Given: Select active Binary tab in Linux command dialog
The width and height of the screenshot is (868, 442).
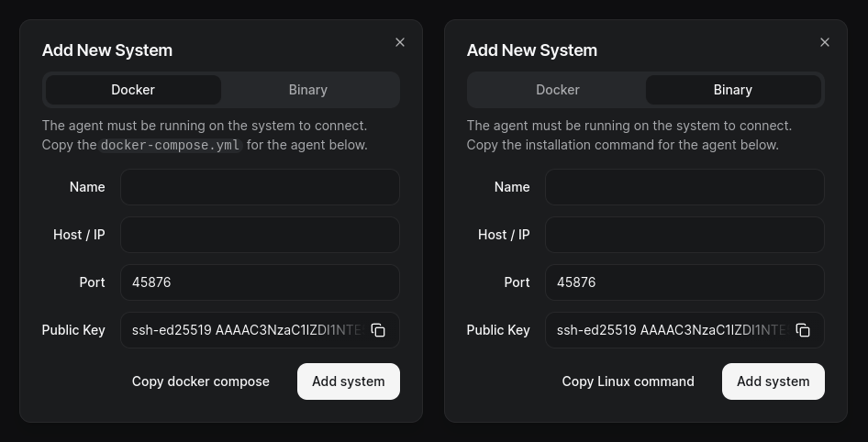Looking at the screenshot, I should [x=733, y=90].
